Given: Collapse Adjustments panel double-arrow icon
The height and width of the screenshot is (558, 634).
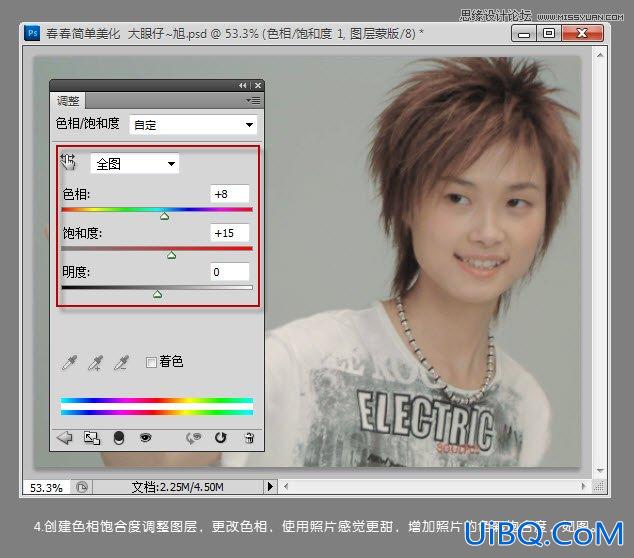Looking at the screenshot, I should pyautogui.click(x=242, y=85).
